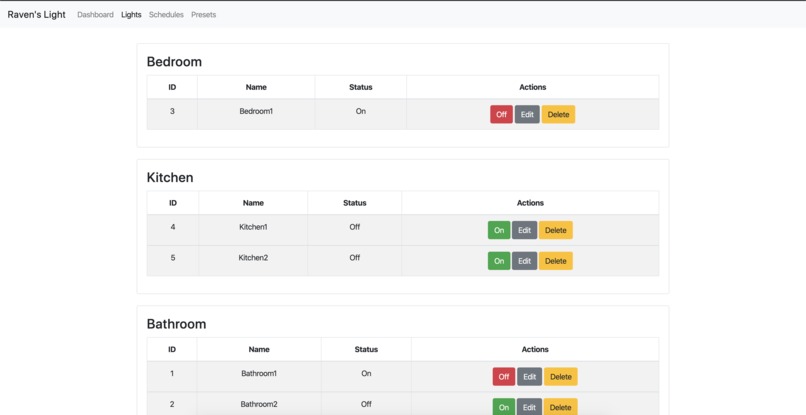Switch to the Schedules page
806x415 pixels.
coord(166,14)
